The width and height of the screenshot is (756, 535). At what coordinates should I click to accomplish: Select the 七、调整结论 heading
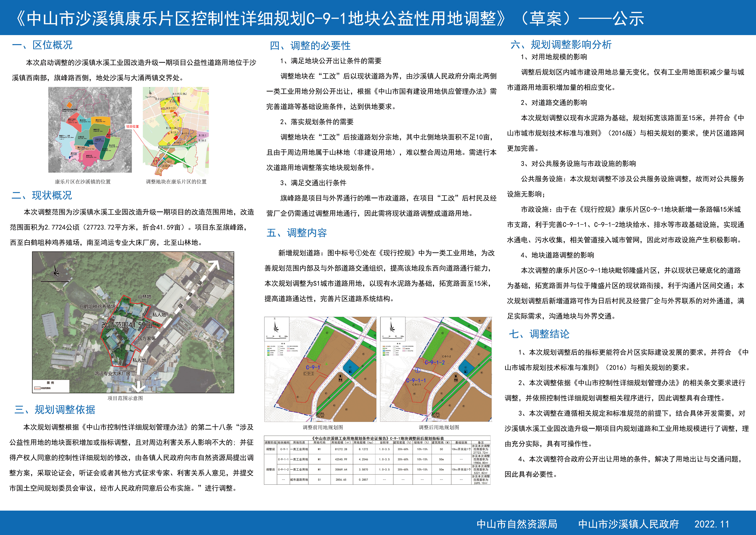coord(539,334)
